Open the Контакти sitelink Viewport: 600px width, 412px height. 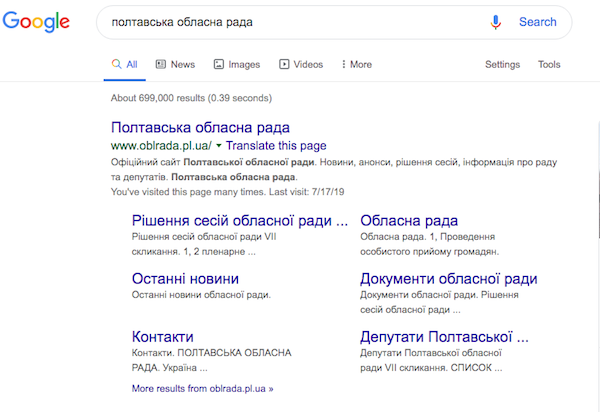[x=163, y=337]
